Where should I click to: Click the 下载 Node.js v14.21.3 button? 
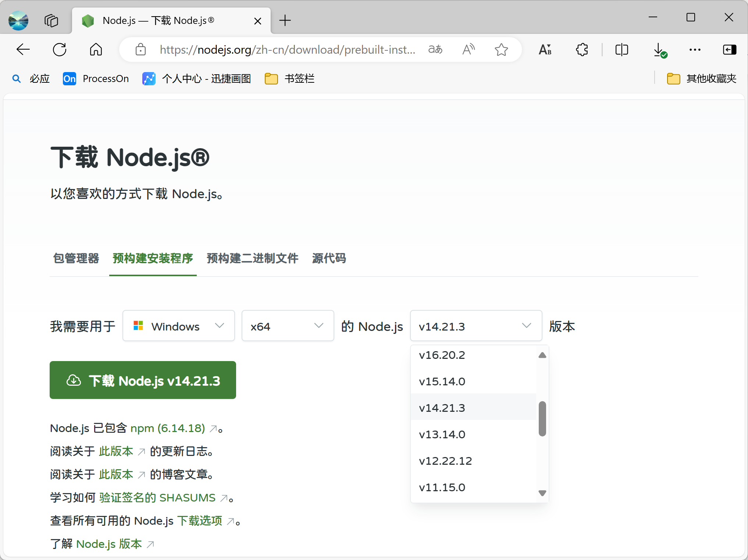click(143, 381)
